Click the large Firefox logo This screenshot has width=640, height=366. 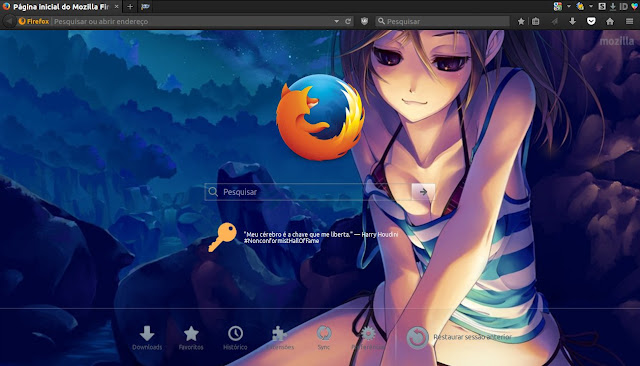pos(320,117)
